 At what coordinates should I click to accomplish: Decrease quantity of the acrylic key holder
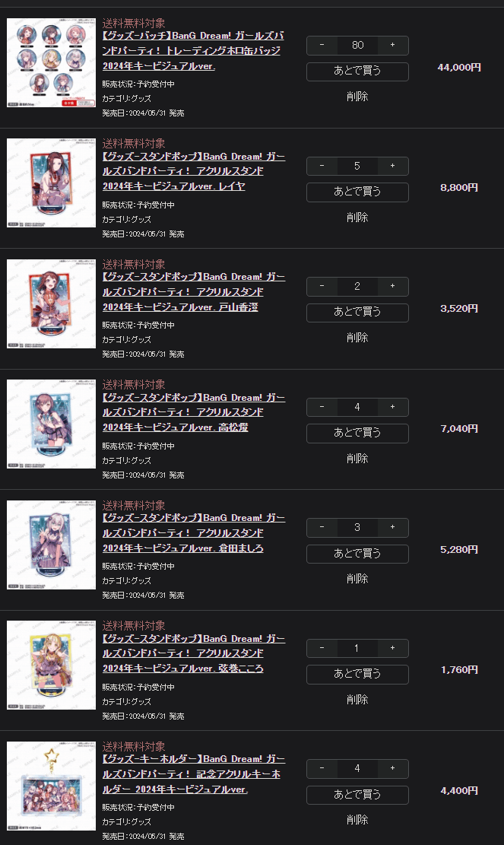pyautogui.click(x=322, y=768)
